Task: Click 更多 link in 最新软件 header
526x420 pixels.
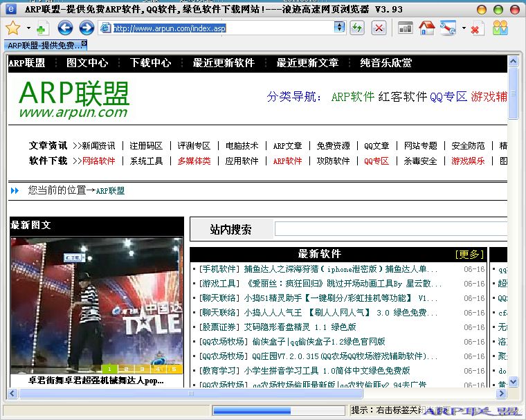Action: [x=470, y=254]
